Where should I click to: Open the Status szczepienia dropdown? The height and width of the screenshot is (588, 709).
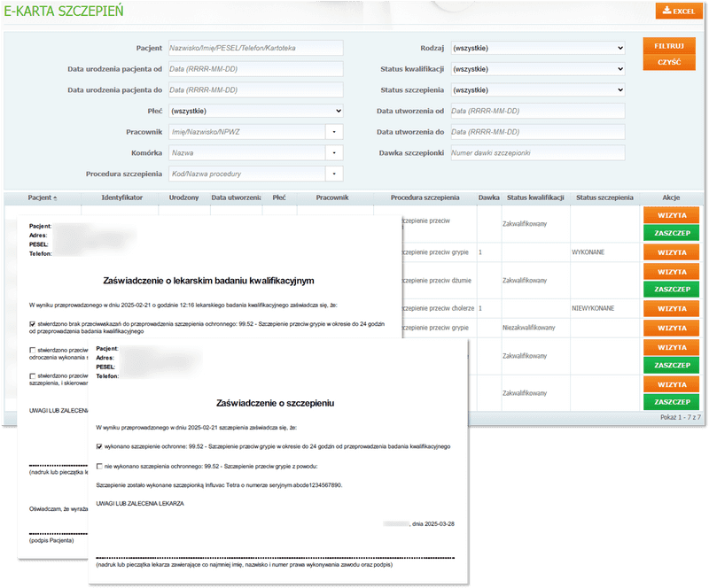pyautogui.click(x=538, y=90)
